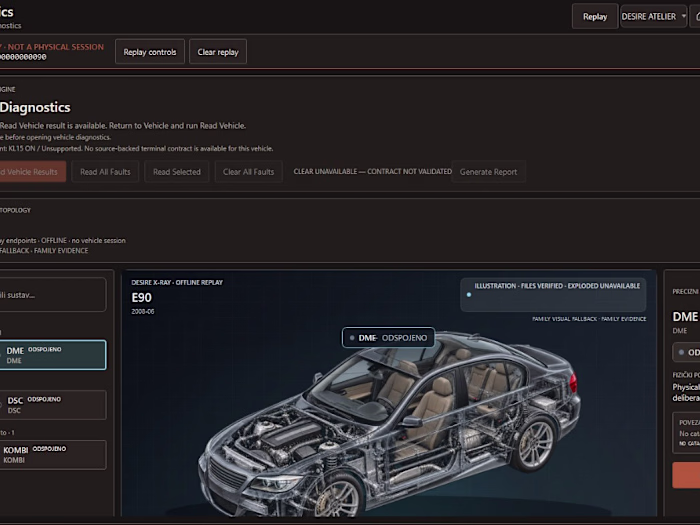Click the status dot in the illustration badge
This screenshot has height=525, width=700.
click(469, 295)
